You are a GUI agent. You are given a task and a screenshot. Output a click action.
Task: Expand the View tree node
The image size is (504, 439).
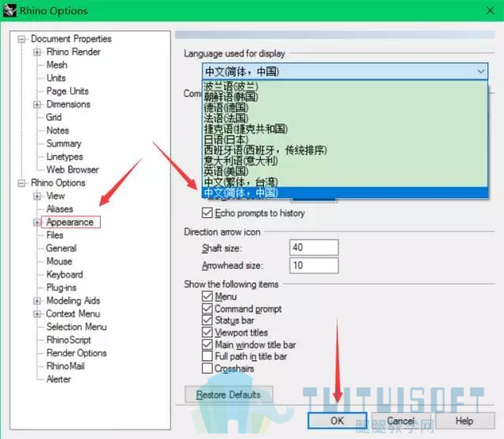coord(37,196)
